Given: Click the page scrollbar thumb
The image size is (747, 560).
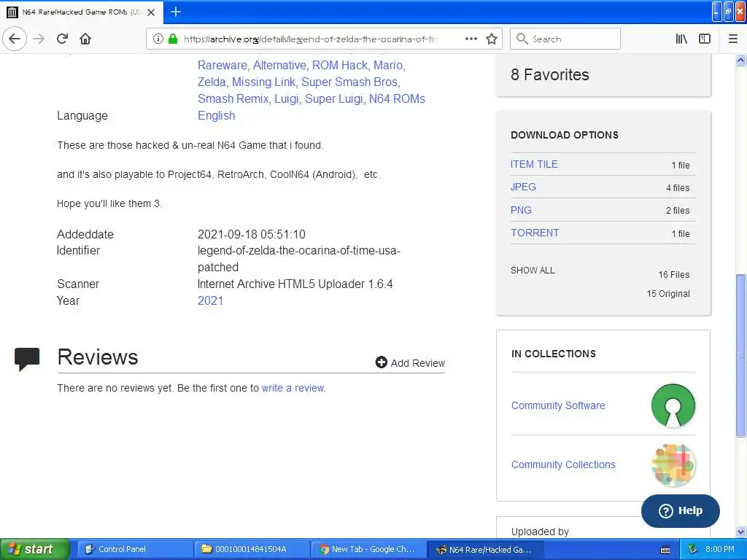Looking at the screenshot, I should [741, 355].
